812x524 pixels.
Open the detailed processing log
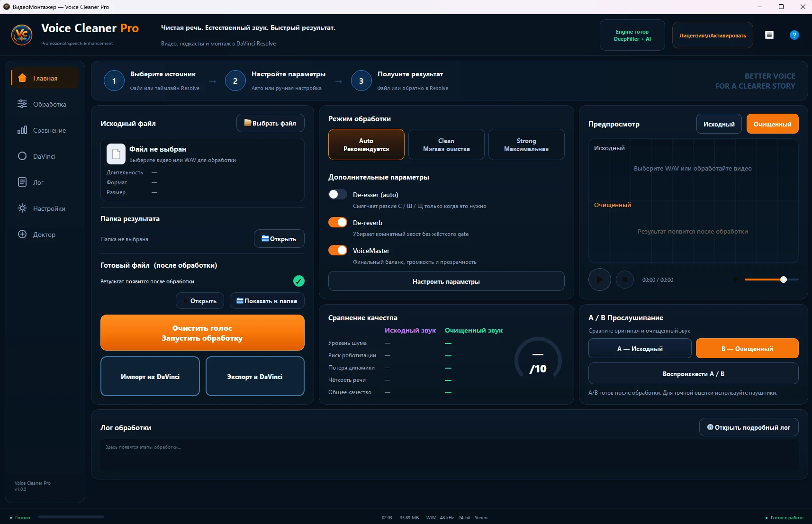click(x=749, y=427)
